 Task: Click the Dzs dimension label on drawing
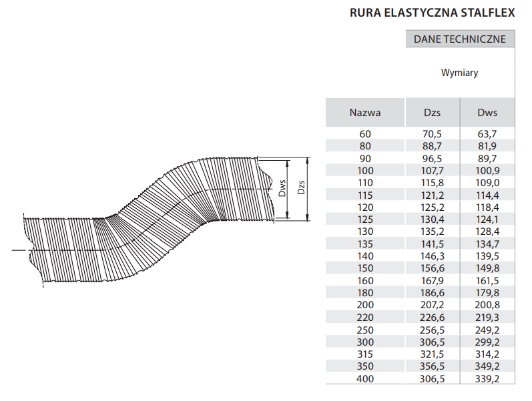coord(301,187)
